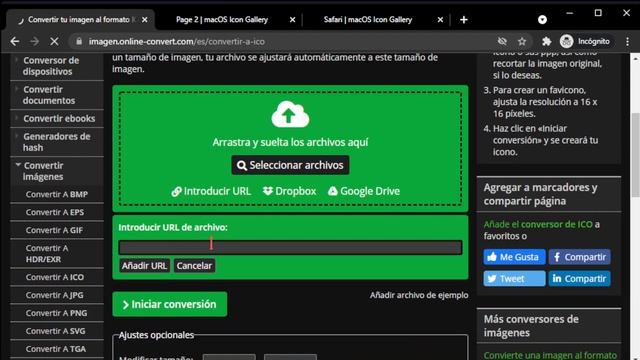Open the Extensions puzzle icon
Screen dimensions: 640x360
click(x=546, y=41)
